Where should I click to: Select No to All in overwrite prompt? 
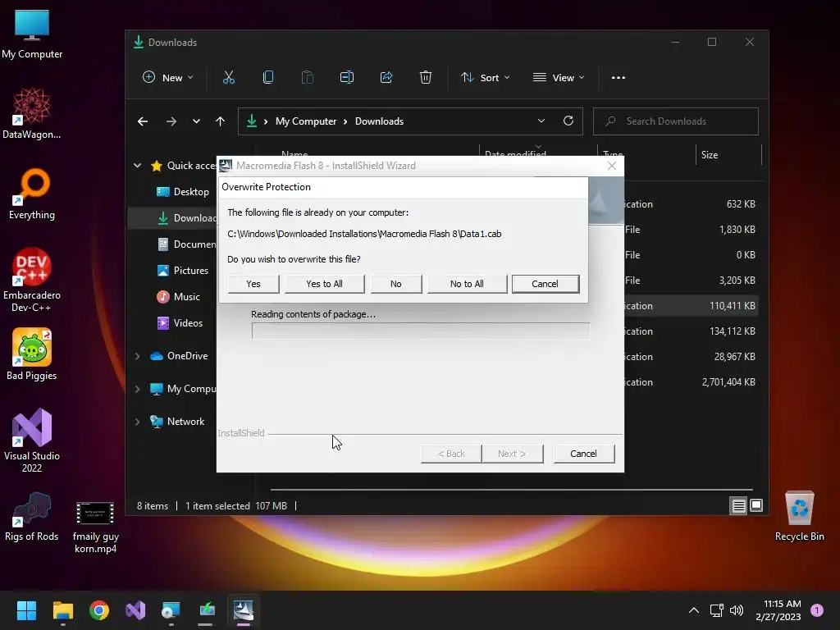pyautogui.click(x=467, y=284)
